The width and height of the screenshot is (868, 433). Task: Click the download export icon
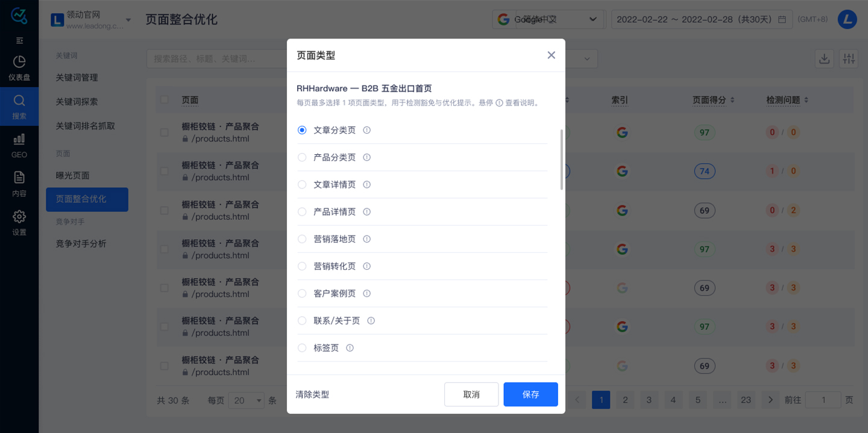[824, 58]
